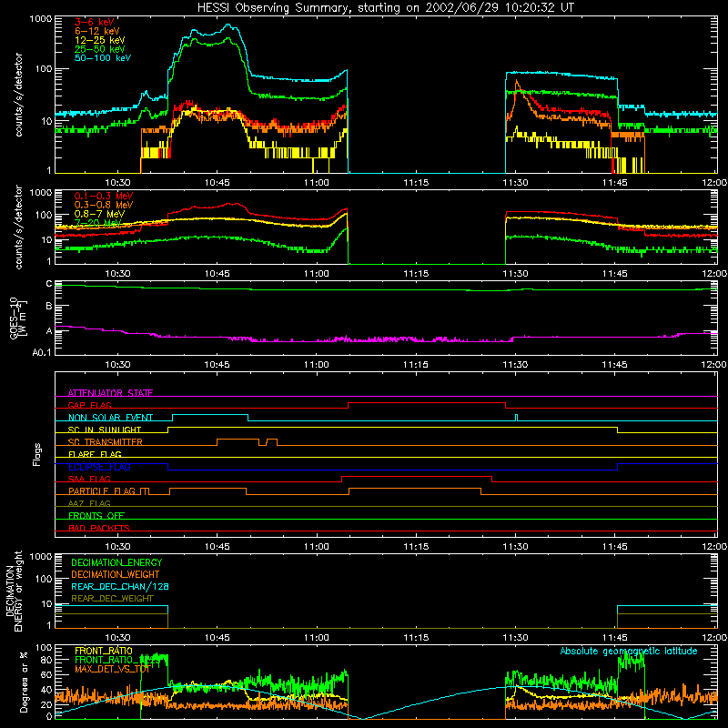Select the '0.3-0.8 MeV' legend label
The height and width of the screenshot is (728, 728).
pyautogui.click(x=104, y=205)
